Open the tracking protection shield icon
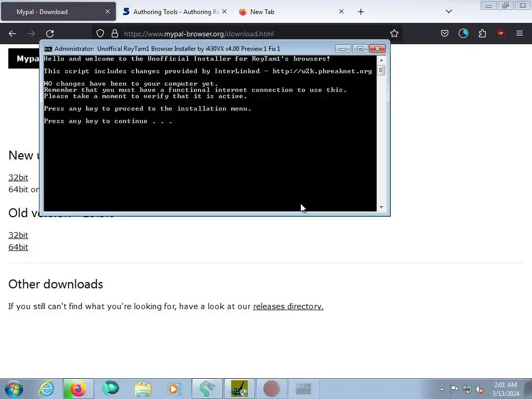Screen dimensions: 532x399 pyautogui.click(x=100, y=34)
